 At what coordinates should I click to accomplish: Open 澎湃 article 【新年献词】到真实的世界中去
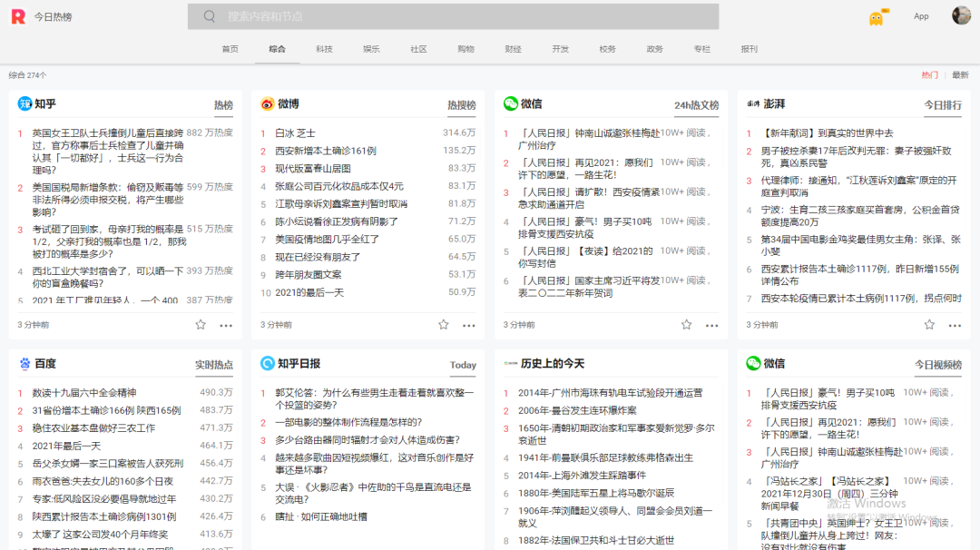coord(827,133)
